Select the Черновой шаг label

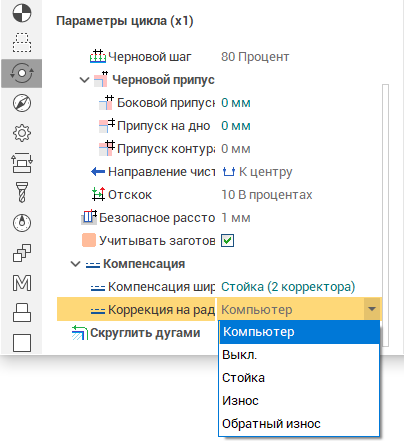pos(150,57)
